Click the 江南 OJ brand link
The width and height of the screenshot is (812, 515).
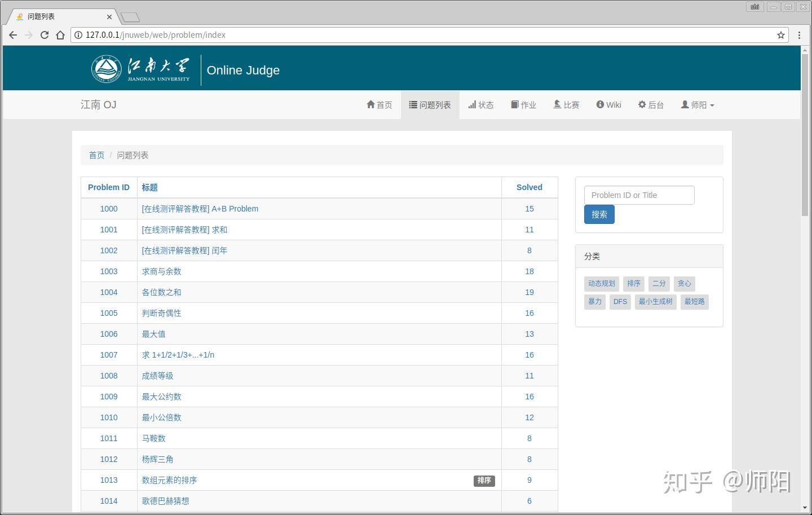(99, 105)
